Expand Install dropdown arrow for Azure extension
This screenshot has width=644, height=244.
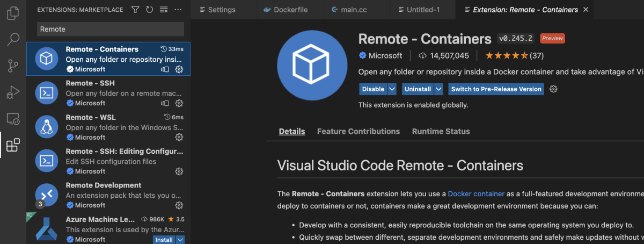[x=180, y=240]
